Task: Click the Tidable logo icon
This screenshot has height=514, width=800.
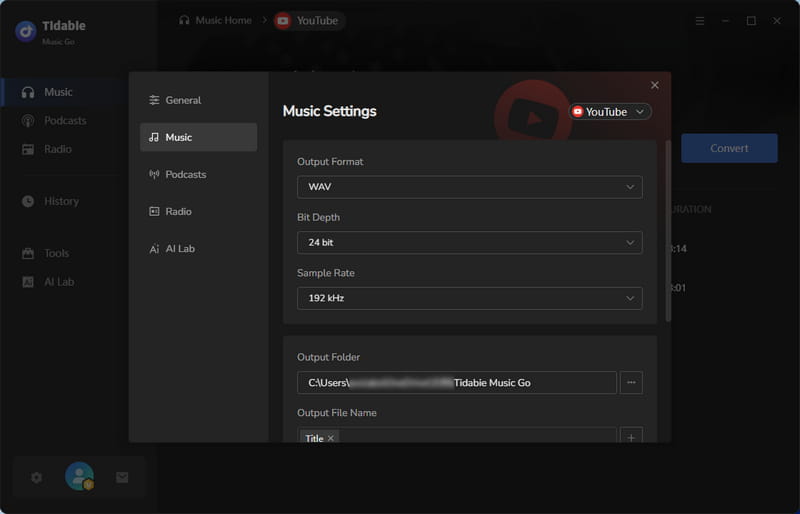Action: click(26, 31)
